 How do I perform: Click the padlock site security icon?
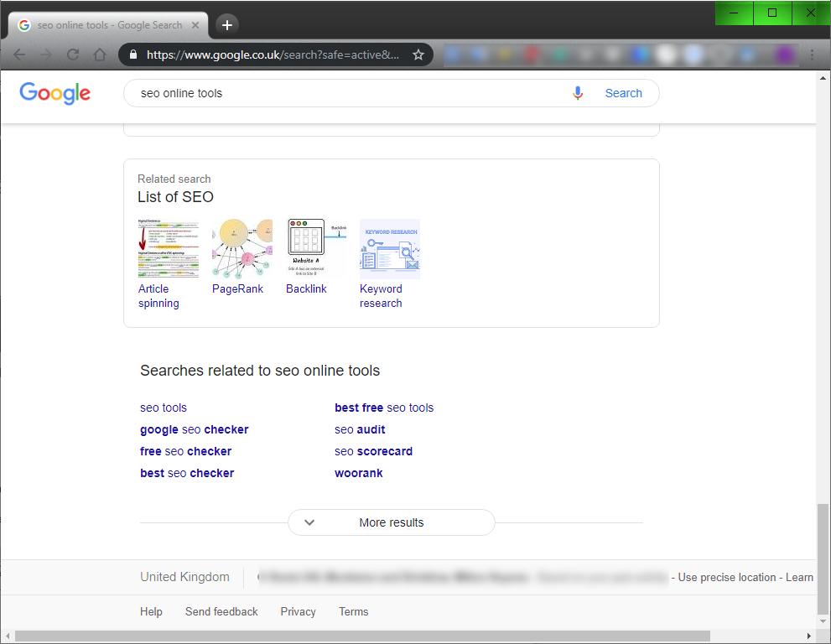click(x=133, y=55)
